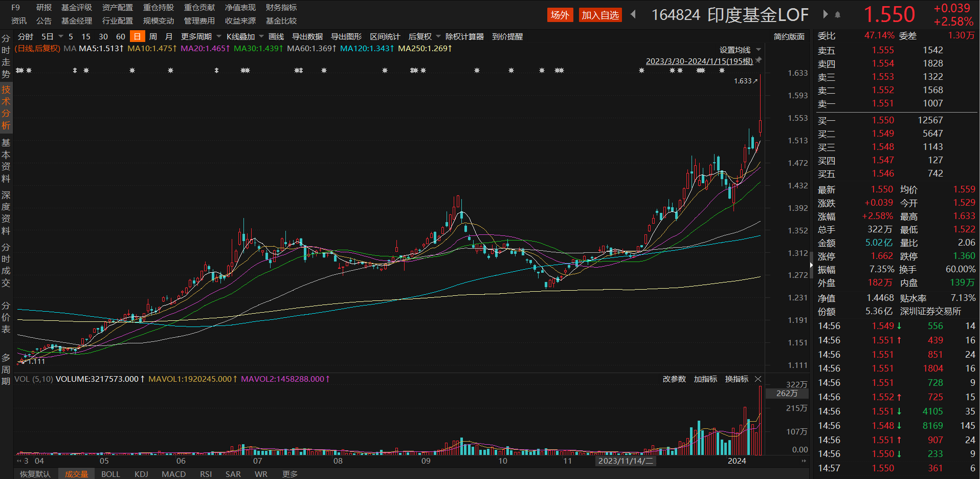Click the price alert bell icon
This screenshot has width=980, height=479.
(837, 15)
